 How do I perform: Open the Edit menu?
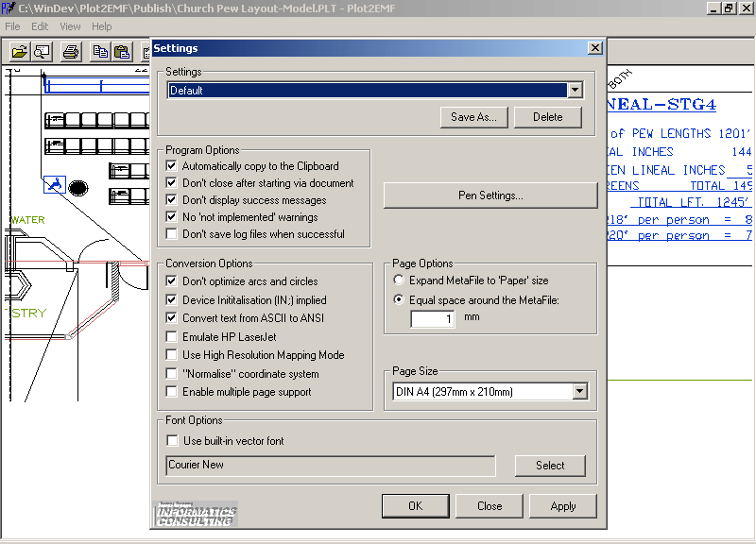(x=40, y=26)
